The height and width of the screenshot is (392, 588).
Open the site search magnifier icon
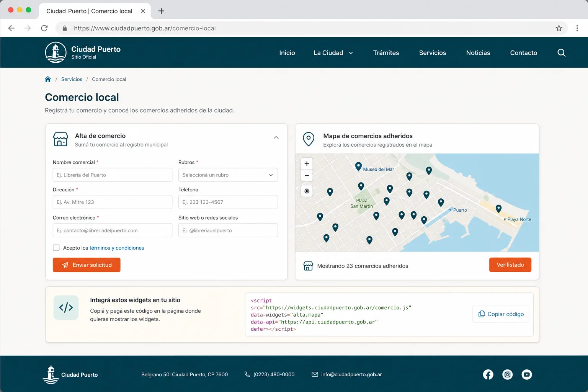561,53
